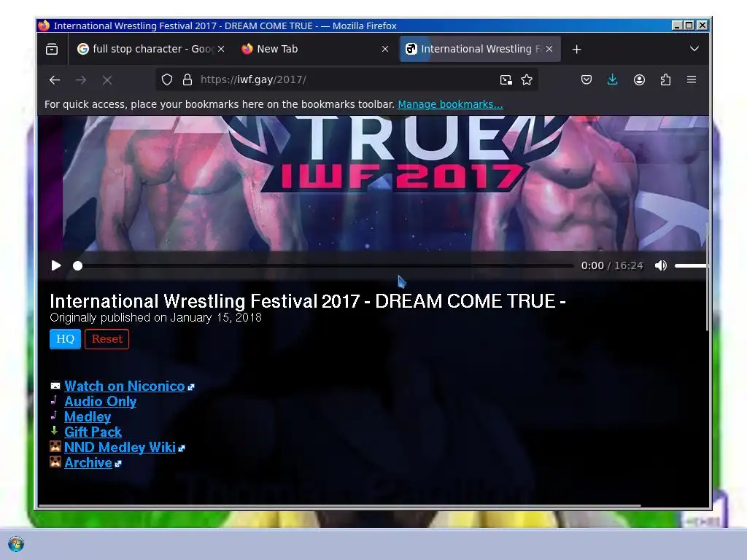The image size is (747, 560).
Task: Click the horizontal scrollbar at page bottom
Action: [339, 506]
